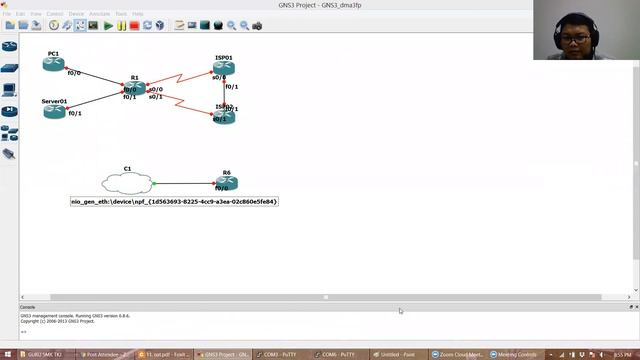The height and width of the screenshot is (360, 640).
Task: Click the vertical scrollbar of the topology canvas
Action: [x=636, y=162]
